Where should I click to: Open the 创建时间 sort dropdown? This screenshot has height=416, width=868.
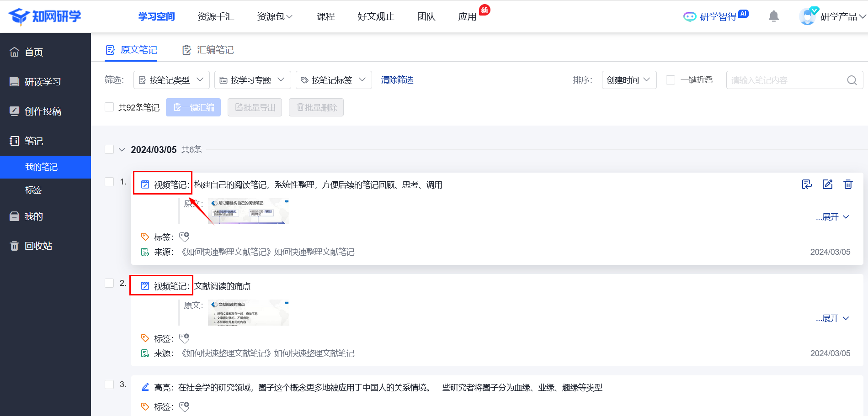click(629, 80)
